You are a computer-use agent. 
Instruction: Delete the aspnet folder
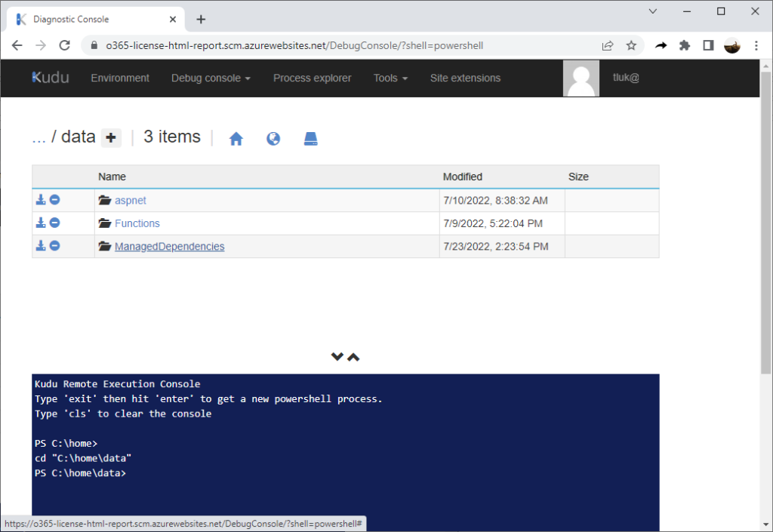tap(54, 199)
